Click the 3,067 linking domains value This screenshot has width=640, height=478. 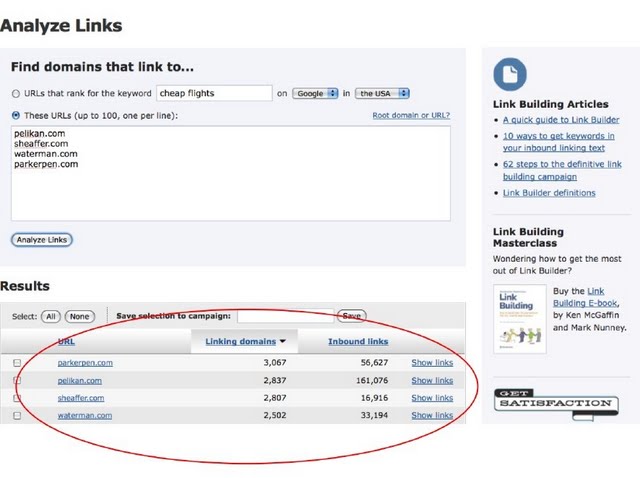point(275,362)
